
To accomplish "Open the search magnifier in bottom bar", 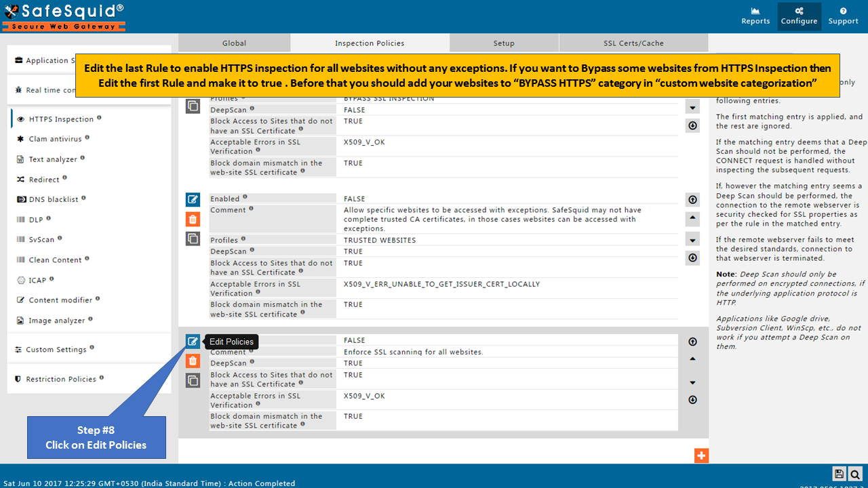I will pyautogui.click(x=856, y=474).
